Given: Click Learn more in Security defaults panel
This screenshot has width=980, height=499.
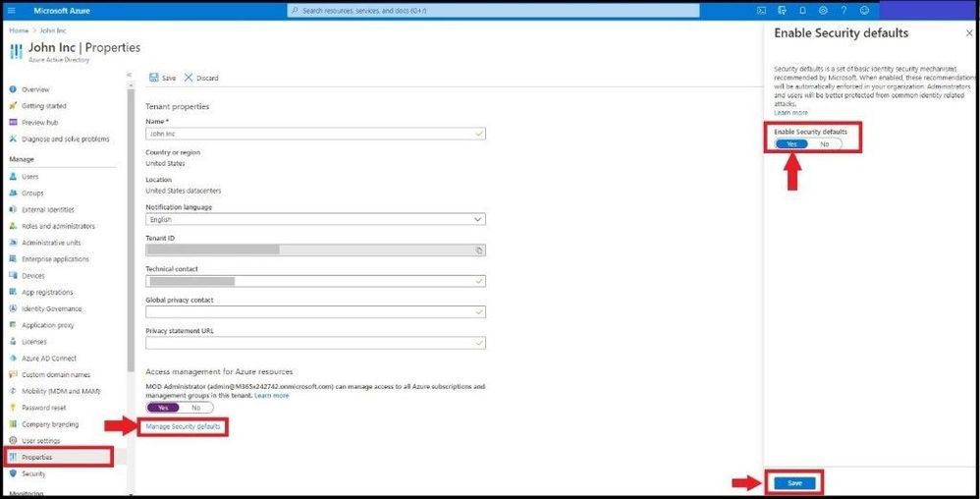Looking at the screenshot, I should (x=790, y=113).
